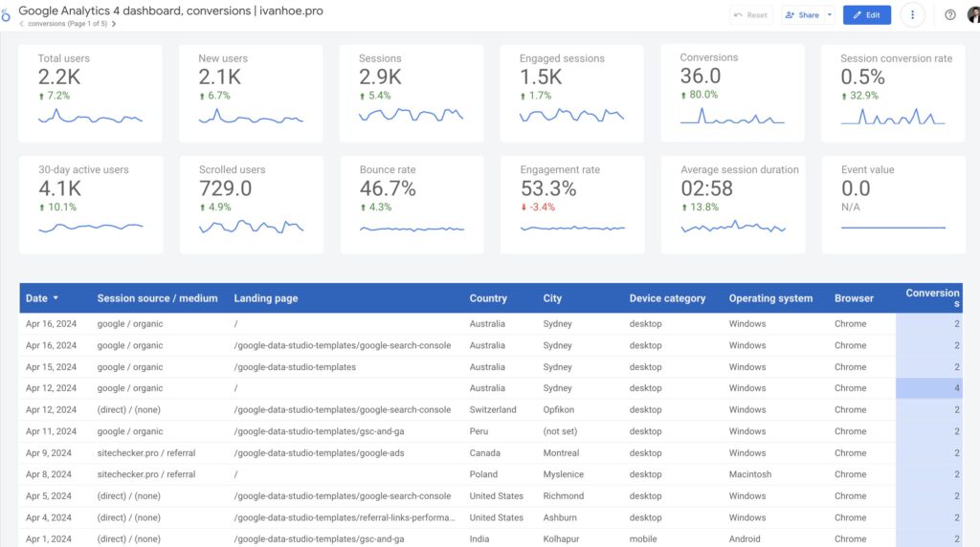Viewport: 980px width, 547px height.
Task: Click the city cell Myslenice
Action: [563, 474]
